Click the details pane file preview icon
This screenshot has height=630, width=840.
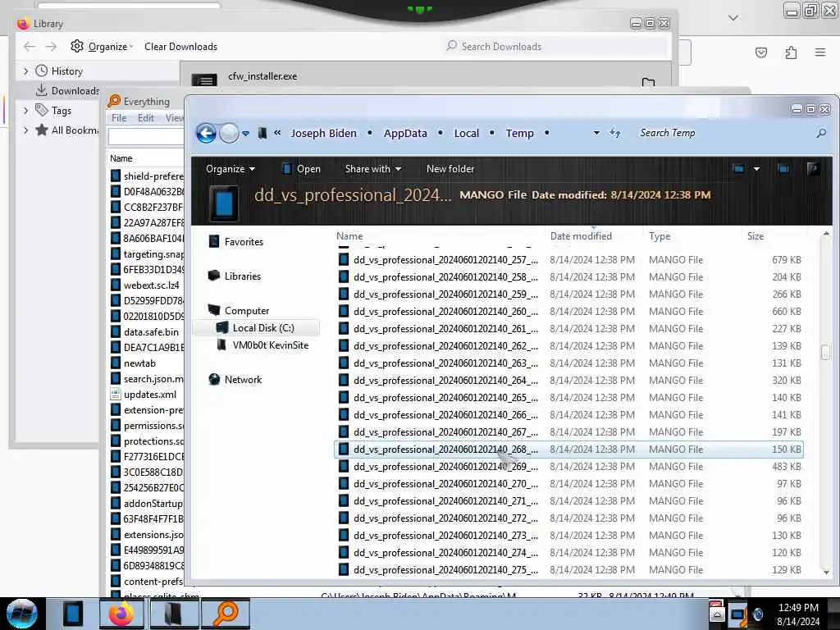tap(224, 203)
